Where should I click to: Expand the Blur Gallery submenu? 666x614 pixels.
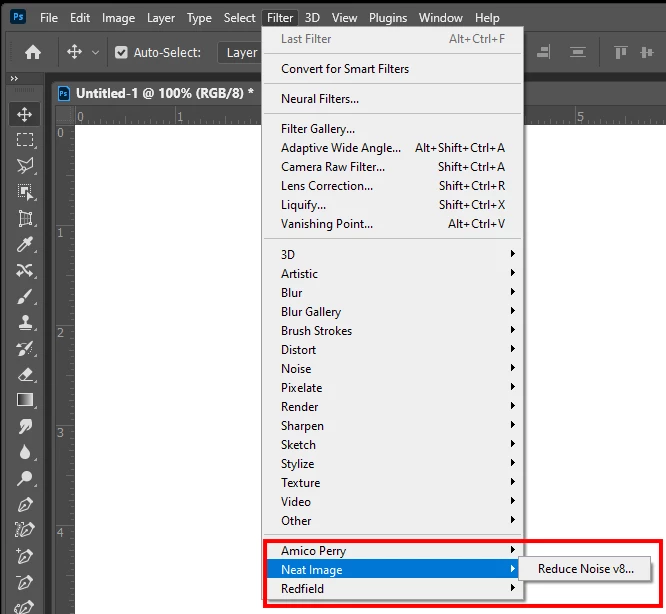(392, 311)
